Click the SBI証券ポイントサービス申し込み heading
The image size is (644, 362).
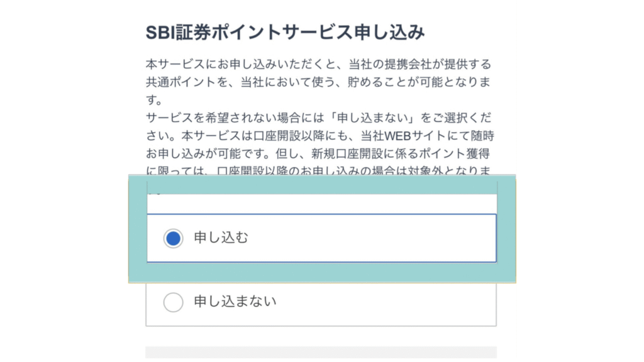coord(285,33)
